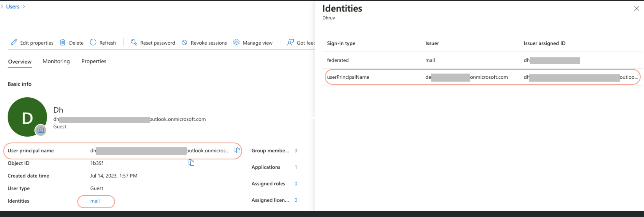Click the Reset password key icon
The image size is (644, 217).
point(134,42)
